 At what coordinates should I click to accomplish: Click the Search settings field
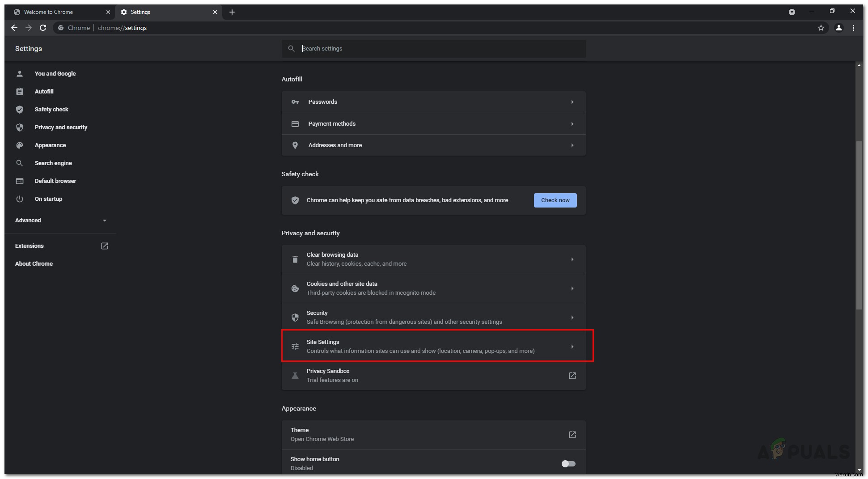434,48
